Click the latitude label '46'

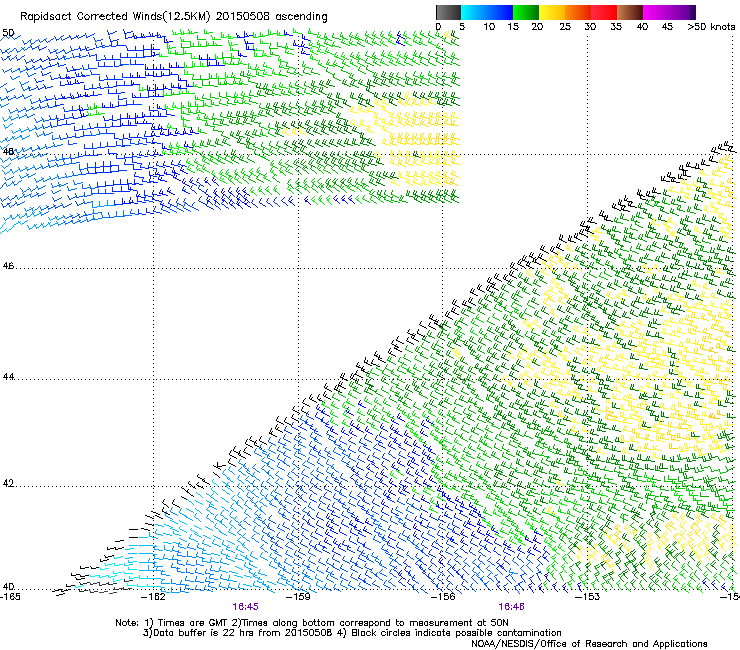point(8,266)
